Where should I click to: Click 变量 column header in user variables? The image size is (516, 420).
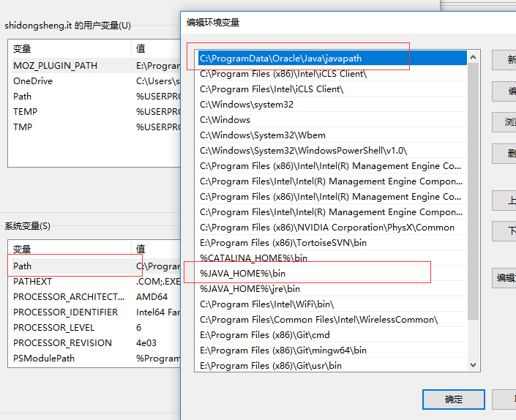pos(70,49)
